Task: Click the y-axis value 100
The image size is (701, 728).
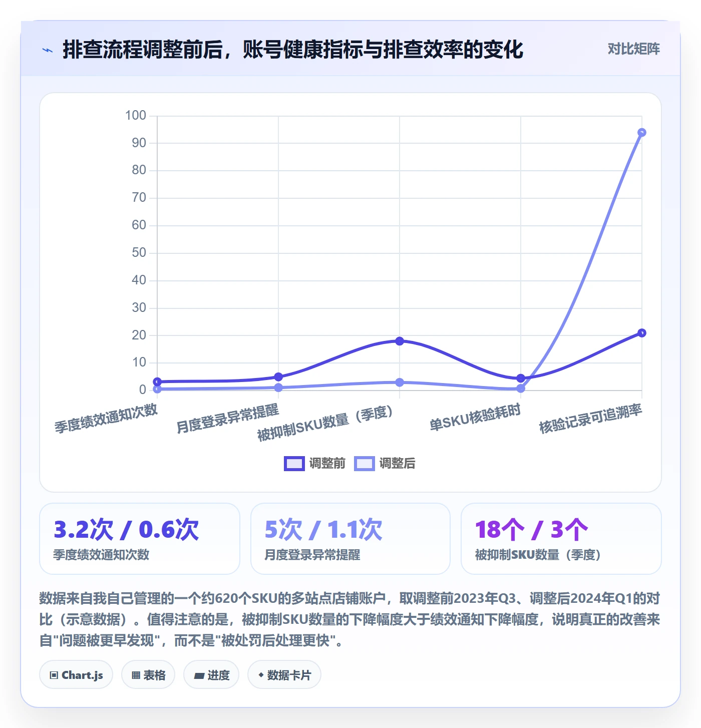Action: pos(136,116)
